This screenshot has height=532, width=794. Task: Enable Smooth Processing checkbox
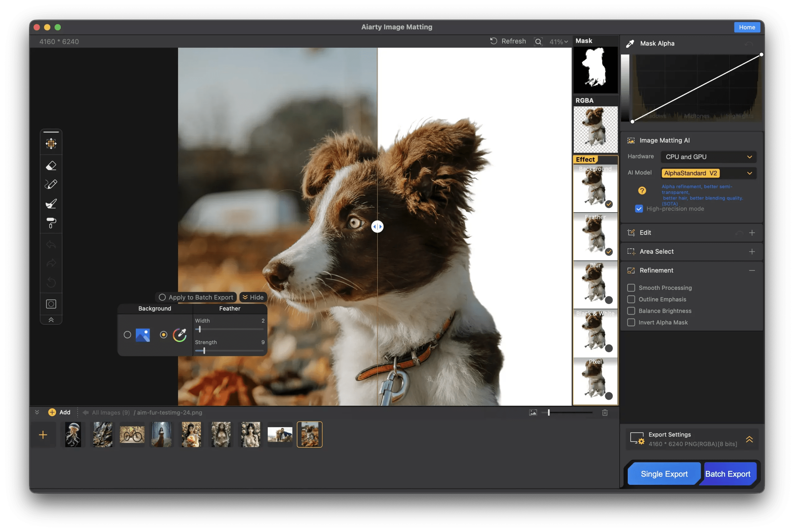pos(631,288)
